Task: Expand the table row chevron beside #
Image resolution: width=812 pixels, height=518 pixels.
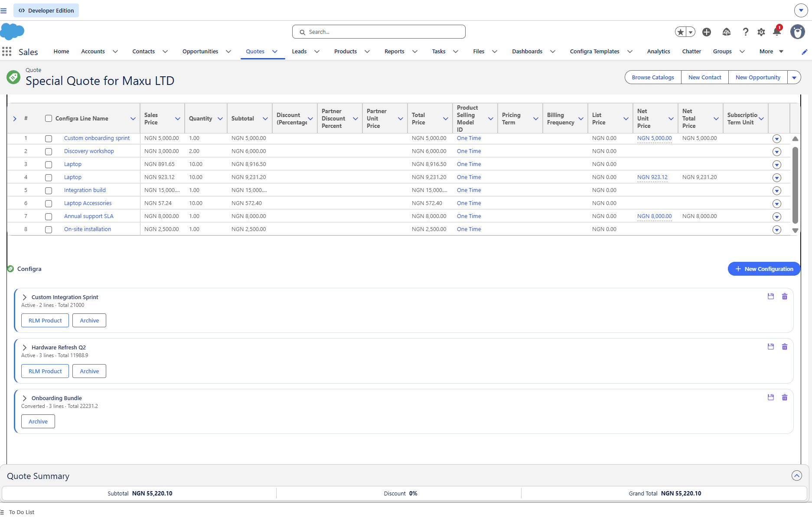Action: tap(15, 119)
